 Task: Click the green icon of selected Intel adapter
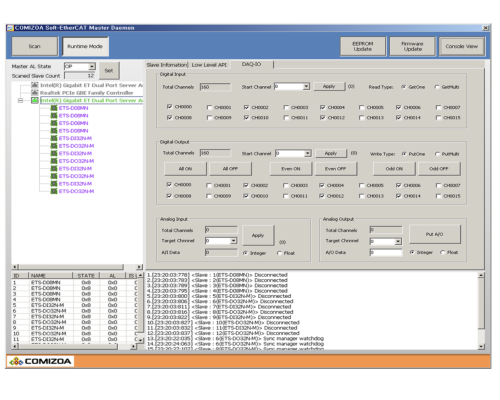(x=35, y=100)
